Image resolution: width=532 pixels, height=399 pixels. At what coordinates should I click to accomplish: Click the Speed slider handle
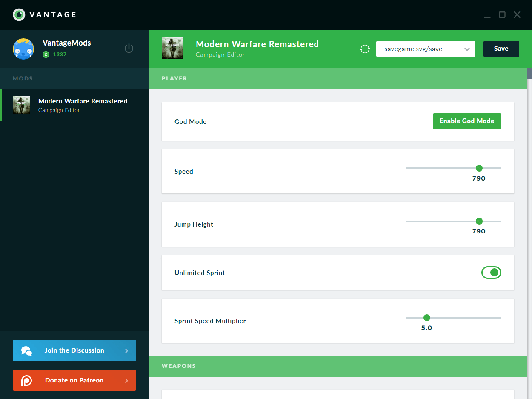coord(479,168)
